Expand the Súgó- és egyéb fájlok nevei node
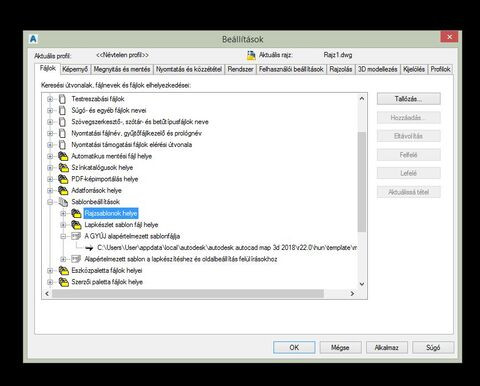 (50, 110)
